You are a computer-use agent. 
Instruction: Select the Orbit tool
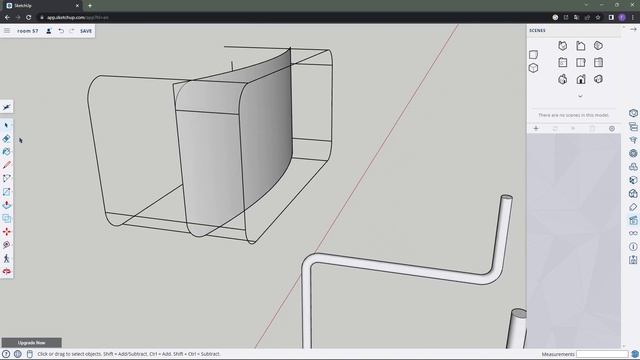tap(6, 271)
